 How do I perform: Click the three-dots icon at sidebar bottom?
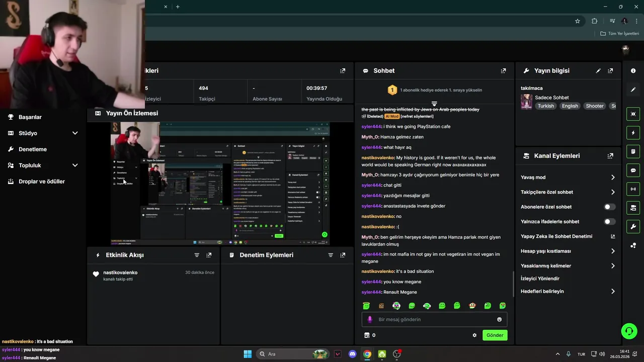(x=633, y=245)
